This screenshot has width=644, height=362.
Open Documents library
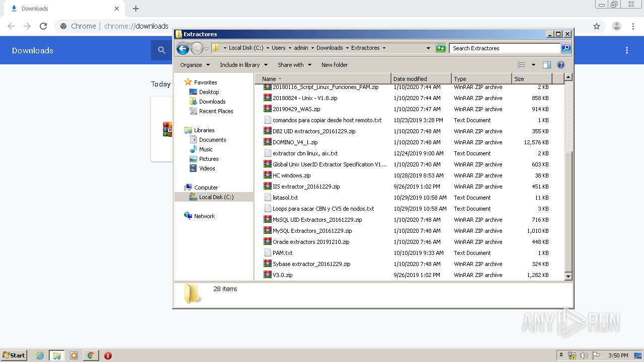coord(208,140)
